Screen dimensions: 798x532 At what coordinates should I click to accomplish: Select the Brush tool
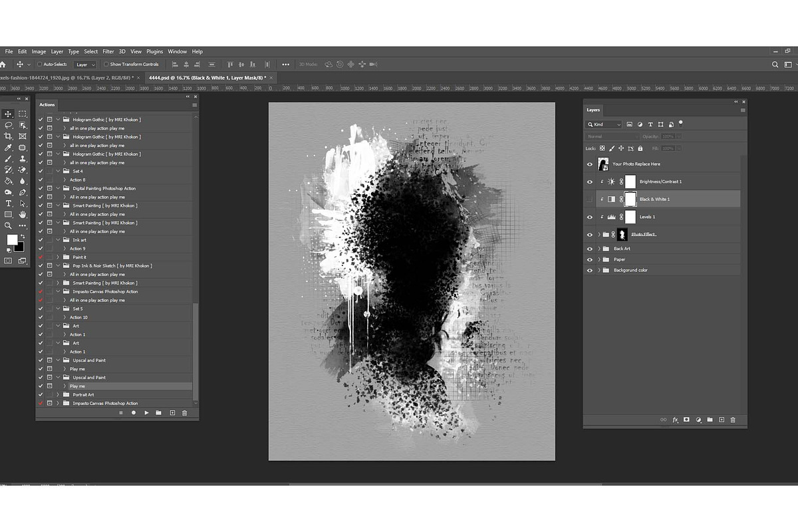pyautogui.click(x=9, y=159)
